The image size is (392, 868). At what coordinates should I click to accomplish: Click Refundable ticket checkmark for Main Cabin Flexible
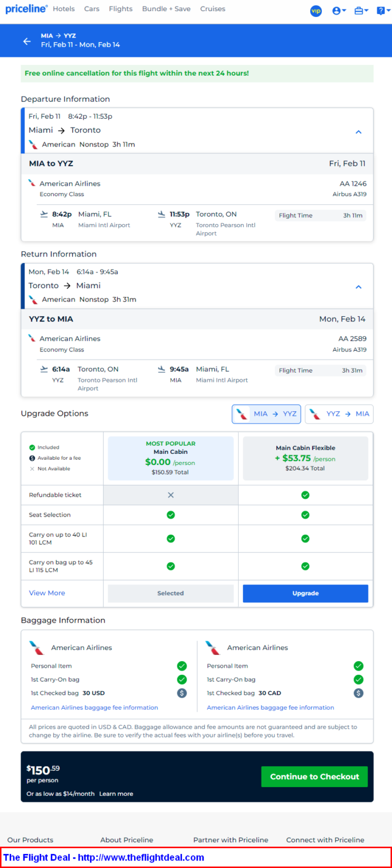coord(305,495)
